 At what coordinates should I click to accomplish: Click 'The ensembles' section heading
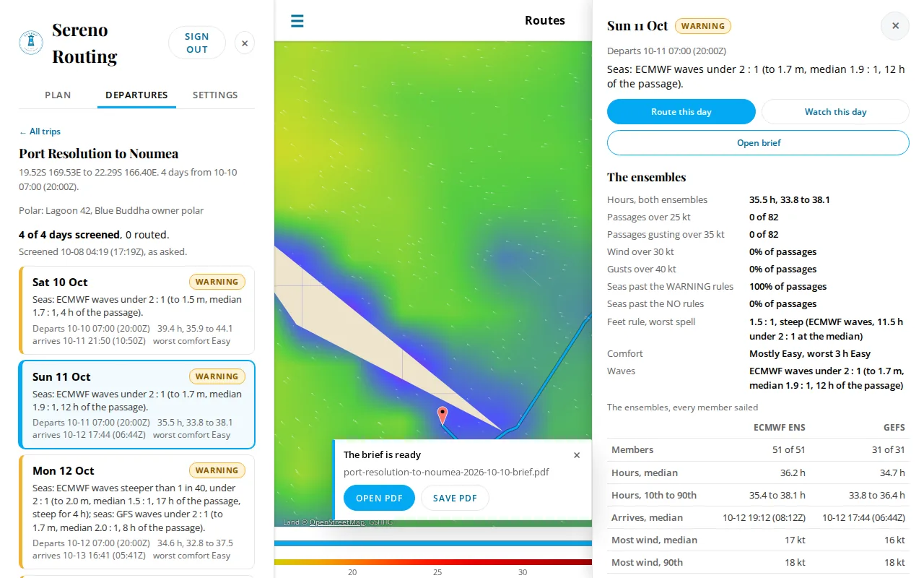tap(647, 177)
